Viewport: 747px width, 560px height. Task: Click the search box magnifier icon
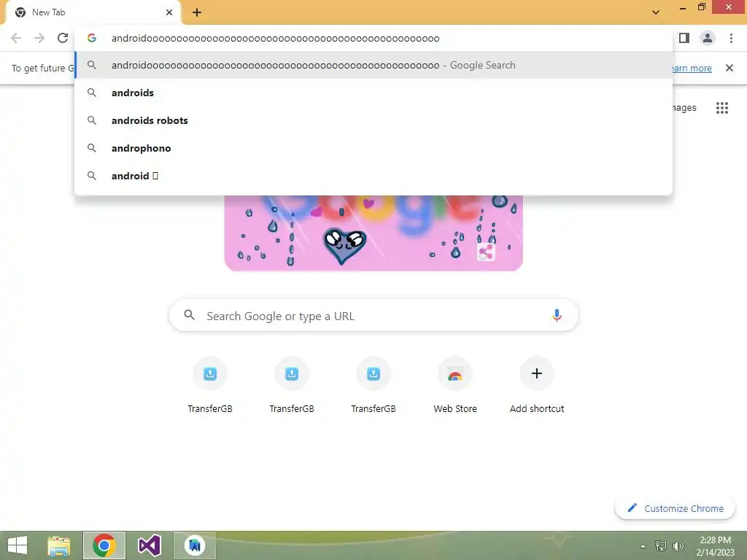190,315
